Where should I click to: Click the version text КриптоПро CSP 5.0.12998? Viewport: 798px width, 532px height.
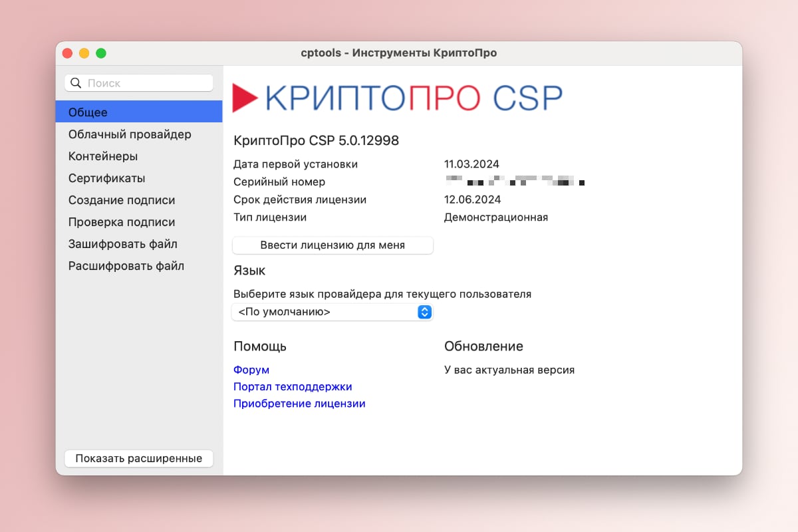pos(316,141)
